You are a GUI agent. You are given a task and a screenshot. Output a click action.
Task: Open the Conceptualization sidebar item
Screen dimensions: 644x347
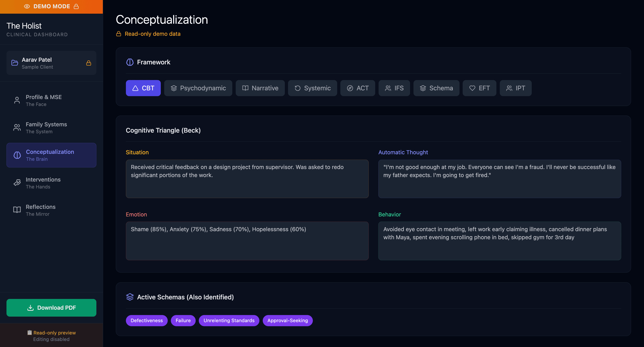[51, 155]
